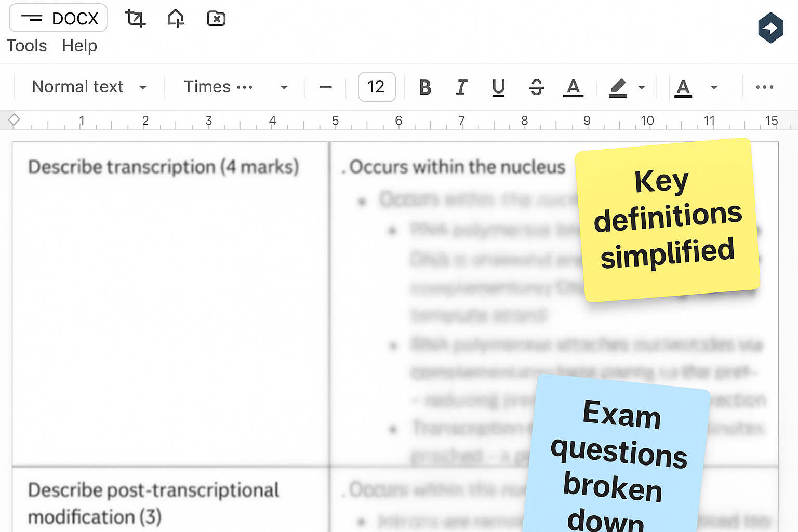Screen dimensions: 798x532
Task: Click the folder with X icon
Action: [x=216, y=19]
